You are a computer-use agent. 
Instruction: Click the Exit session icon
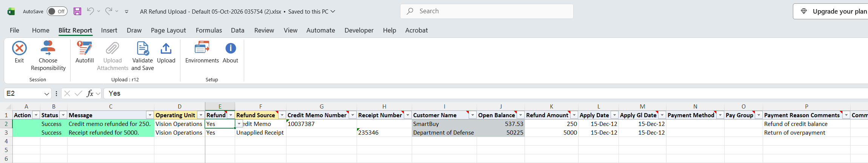pos(19,48)
